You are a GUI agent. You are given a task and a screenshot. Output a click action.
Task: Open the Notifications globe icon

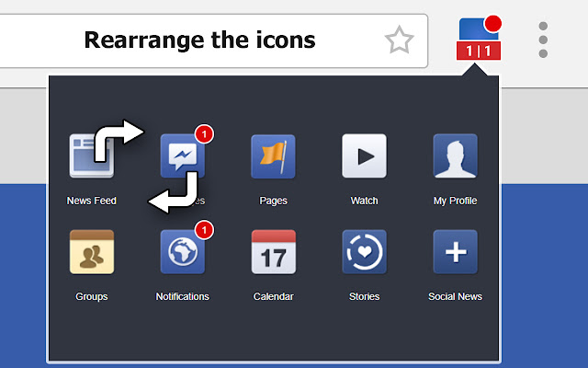[183, 252]
